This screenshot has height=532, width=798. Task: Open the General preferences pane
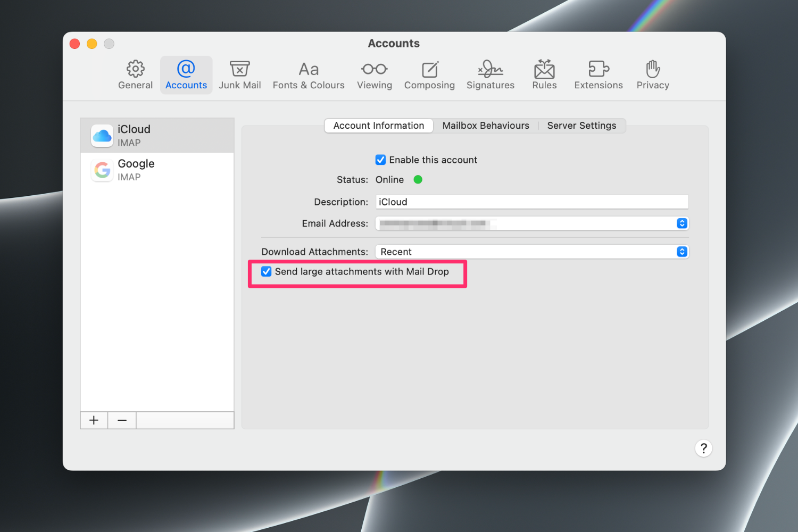(x=135, y=74)
